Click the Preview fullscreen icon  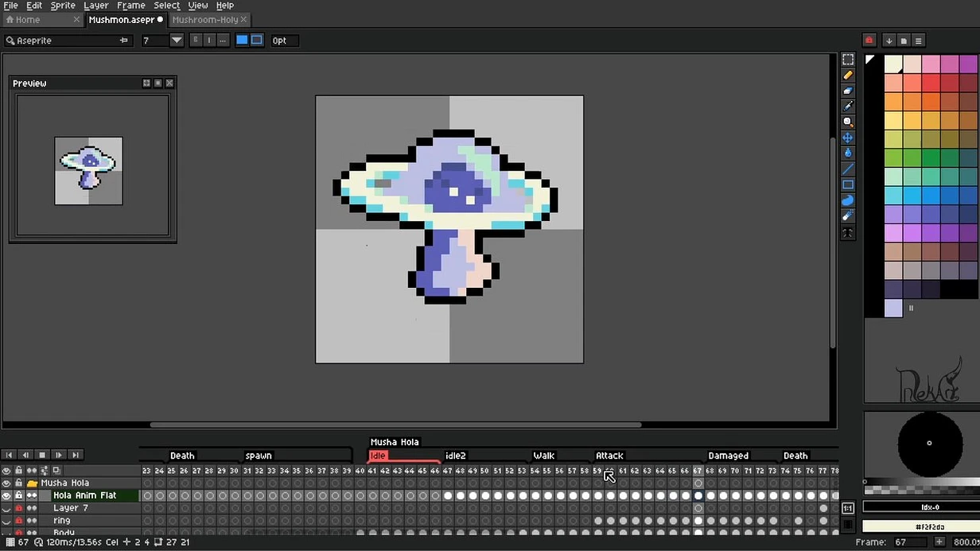click(146, 83)
